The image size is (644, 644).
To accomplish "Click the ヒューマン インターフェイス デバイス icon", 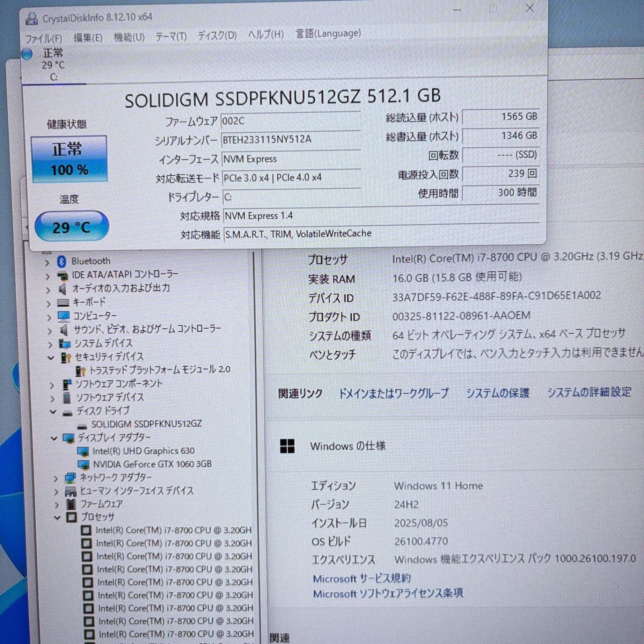I will click(x=71, y=491).
